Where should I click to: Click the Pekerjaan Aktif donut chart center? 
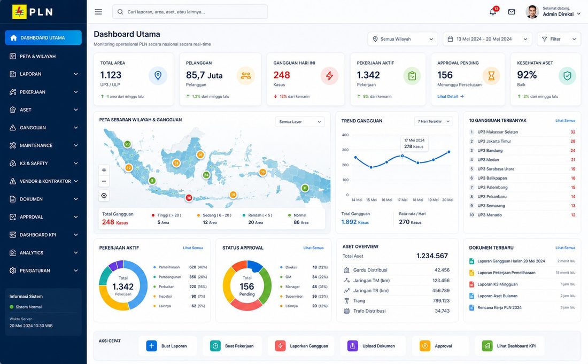pos(123,285)
